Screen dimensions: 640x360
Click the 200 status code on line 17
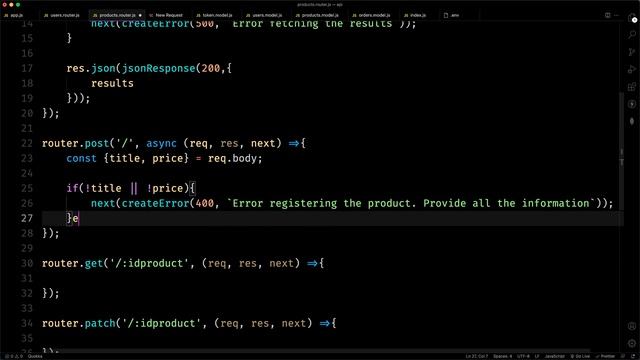click(x=211, y=68)
